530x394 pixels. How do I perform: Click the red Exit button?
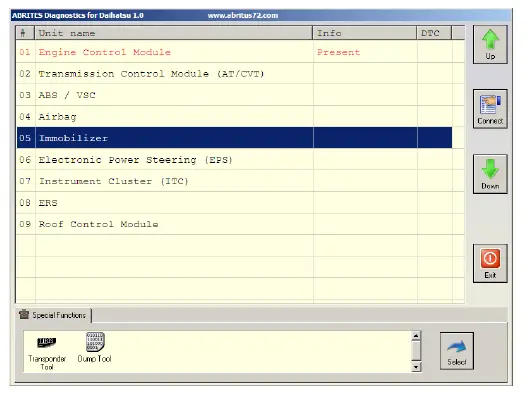(x=490, y=263)
